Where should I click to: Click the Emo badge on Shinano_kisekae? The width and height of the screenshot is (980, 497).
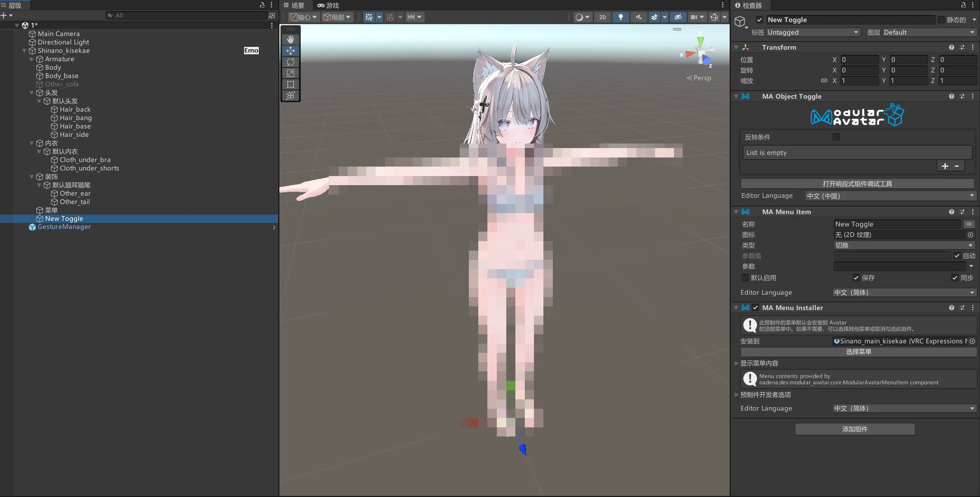[251, 50]
